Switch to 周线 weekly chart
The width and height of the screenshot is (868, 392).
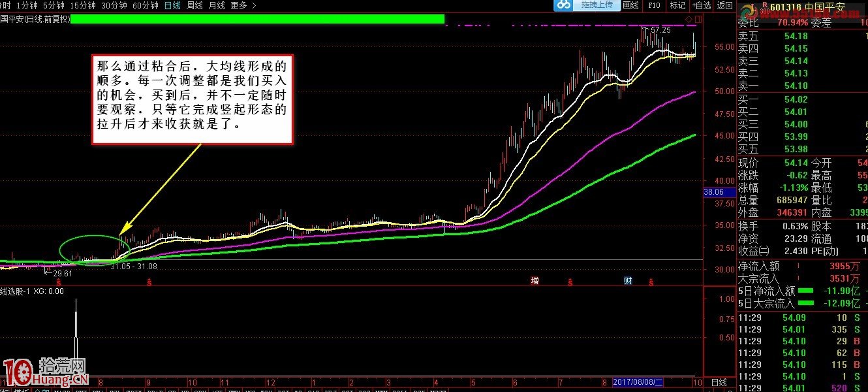point(194,5)
